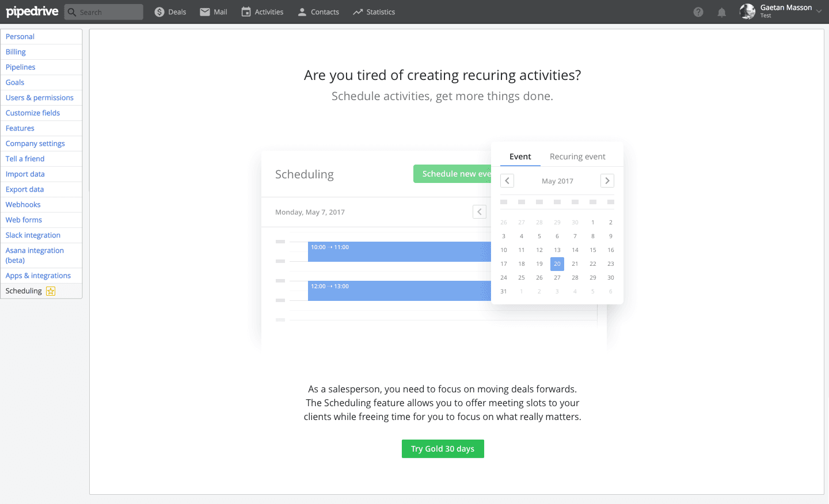Open the Slack integration page

point(33,235)
